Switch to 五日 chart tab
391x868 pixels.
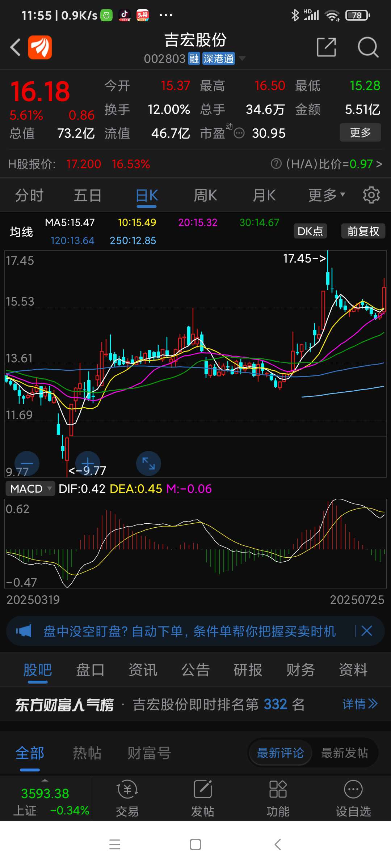tap(88, 195)
